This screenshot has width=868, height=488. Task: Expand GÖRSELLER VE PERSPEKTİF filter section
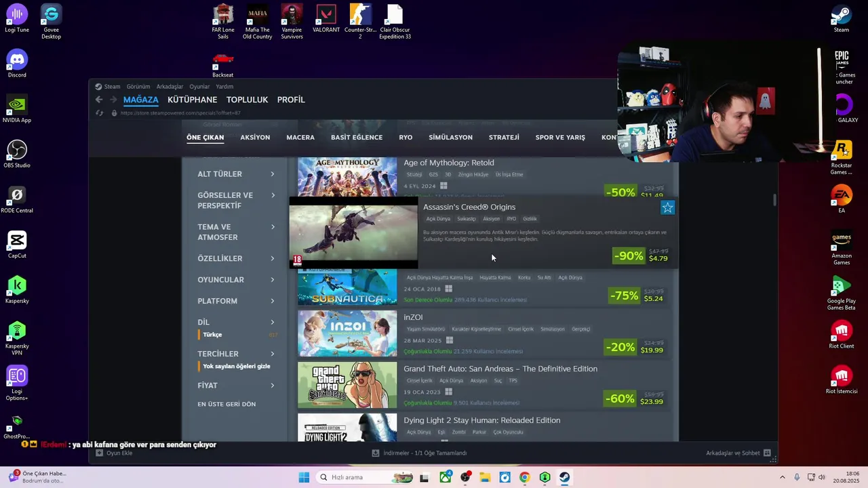point(236,201)
